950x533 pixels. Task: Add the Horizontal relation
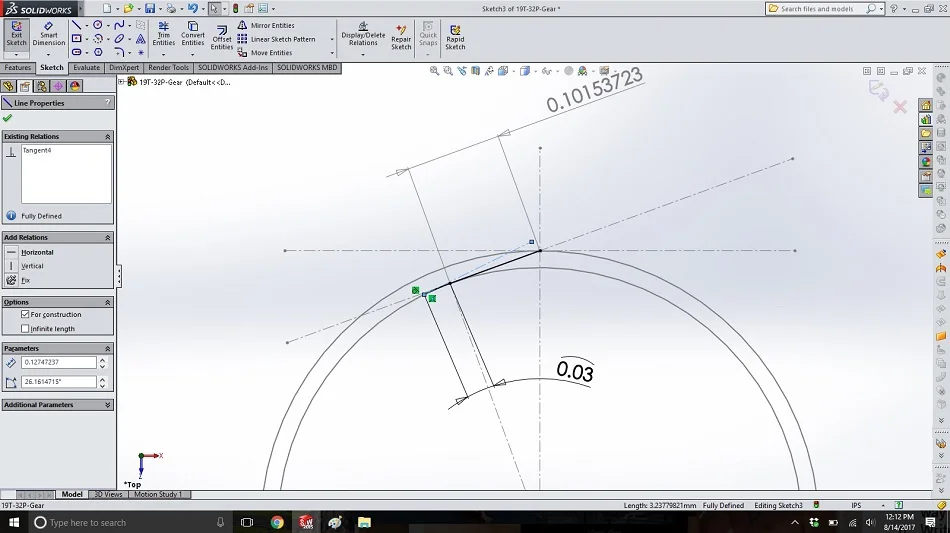[37, 252]
